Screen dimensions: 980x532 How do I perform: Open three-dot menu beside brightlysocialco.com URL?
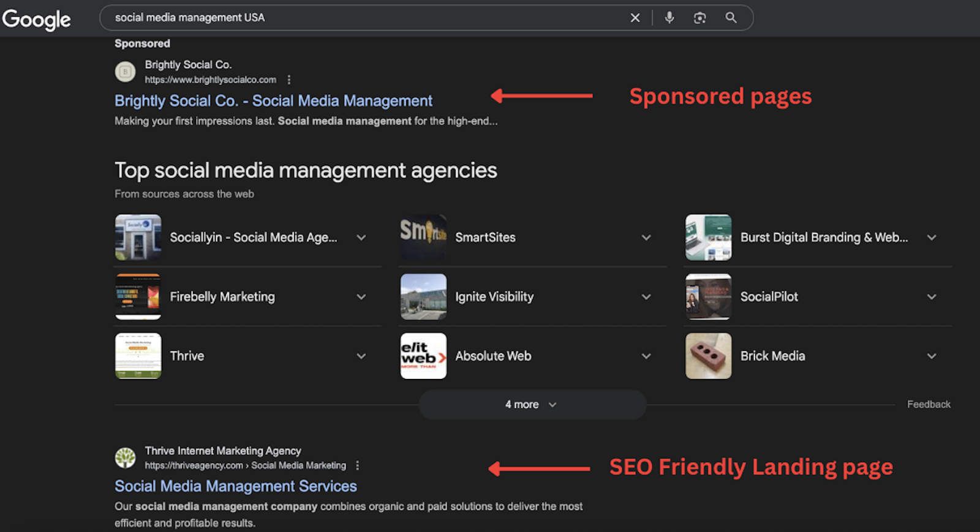pos(289,80)
